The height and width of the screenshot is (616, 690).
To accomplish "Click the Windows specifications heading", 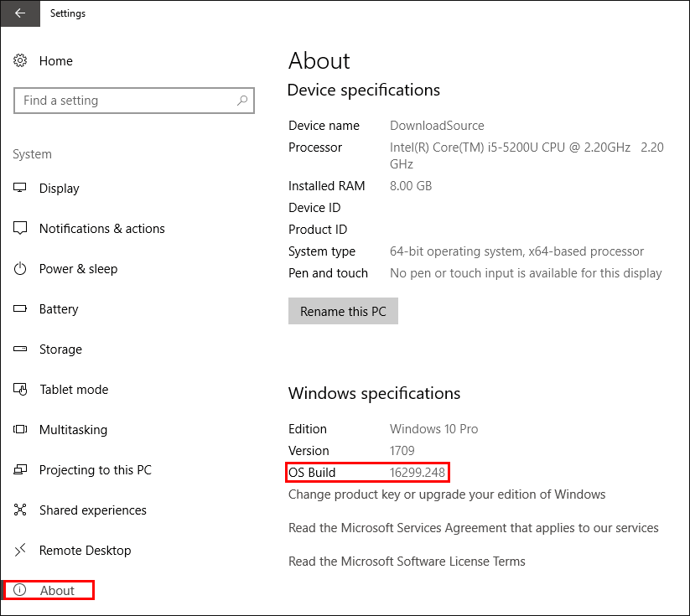I will [x=375, y=393].
